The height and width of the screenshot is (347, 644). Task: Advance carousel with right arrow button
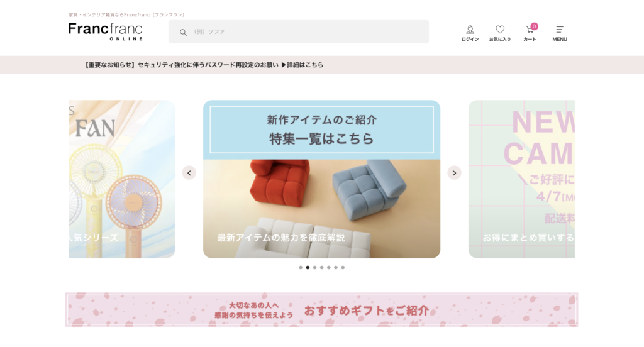click(x=454, y=173)
